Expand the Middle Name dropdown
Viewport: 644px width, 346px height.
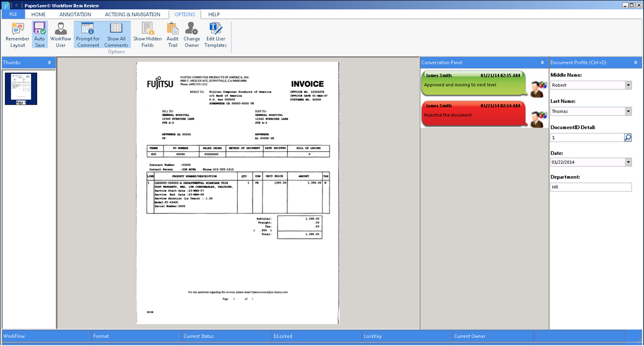628,86
